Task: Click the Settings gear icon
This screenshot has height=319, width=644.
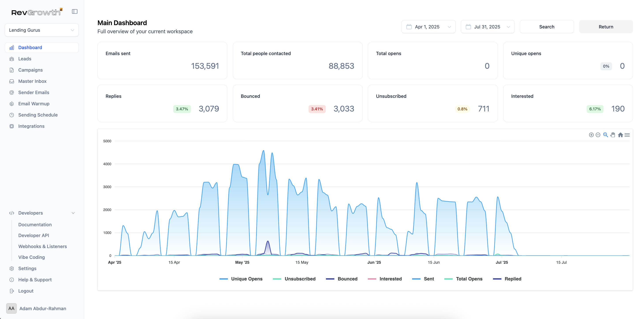Action: point(11,269)
